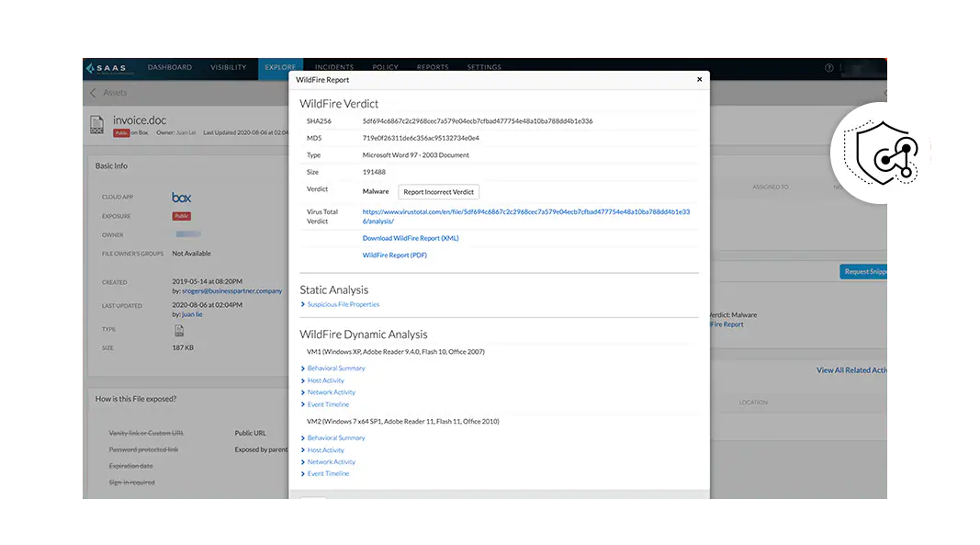Switch to the Visibility tab
Image resolution: width=980 pixels, height=545 pixels.
[x=228, y=68]
